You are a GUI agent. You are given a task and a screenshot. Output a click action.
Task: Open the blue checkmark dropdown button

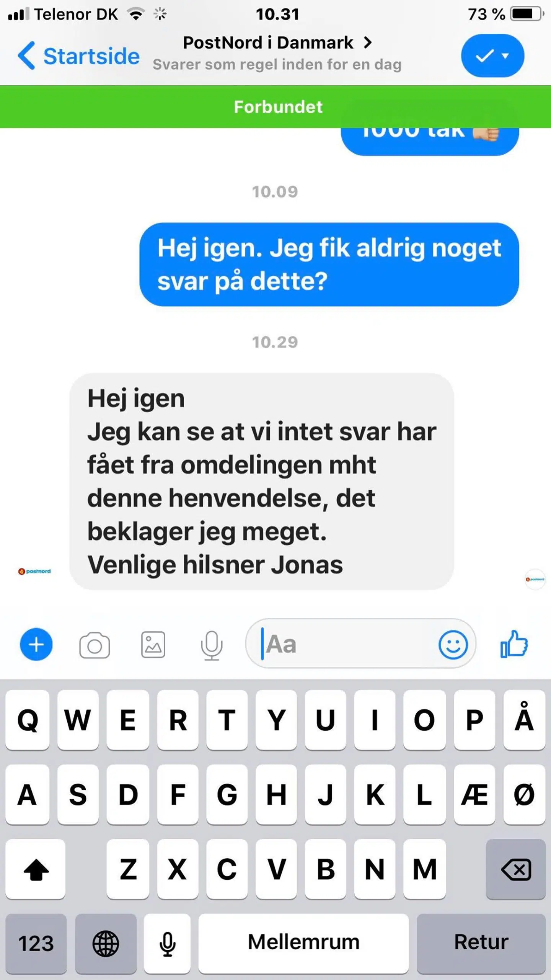(492, 56)
